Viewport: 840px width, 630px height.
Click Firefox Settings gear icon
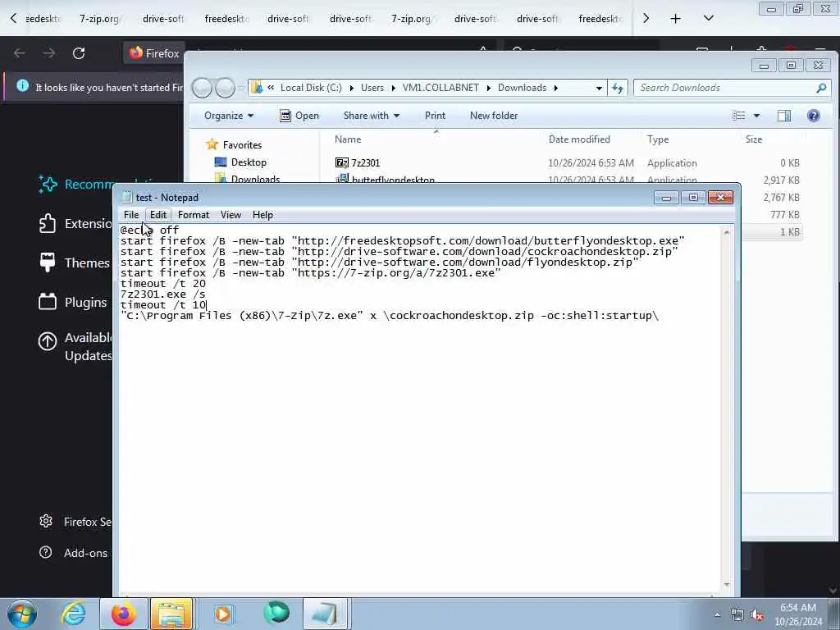coord(46,521)
